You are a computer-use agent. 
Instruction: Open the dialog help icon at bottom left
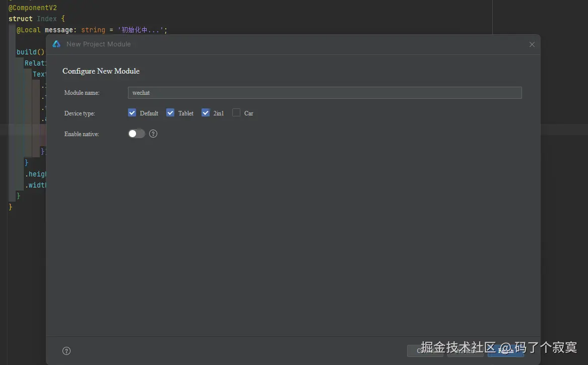pos(67,351)
